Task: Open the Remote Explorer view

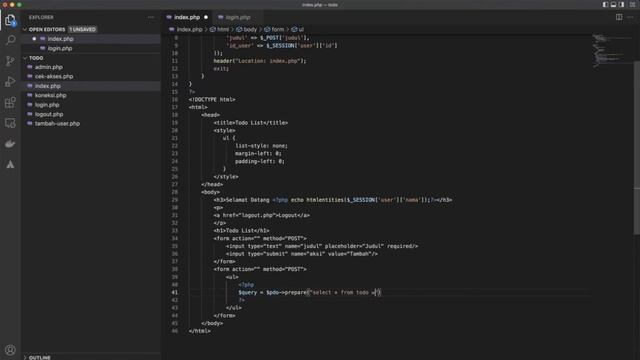Action: tap(10, 123)
